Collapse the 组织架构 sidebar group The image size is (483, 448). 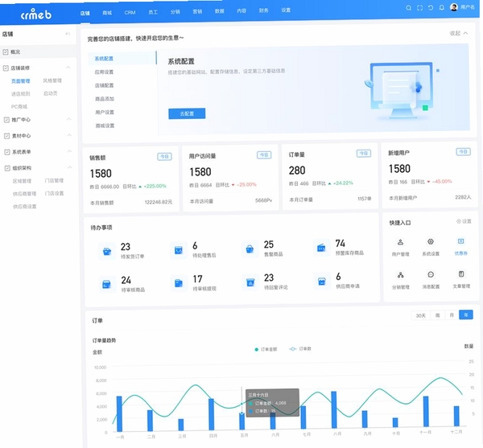(70, 167)
